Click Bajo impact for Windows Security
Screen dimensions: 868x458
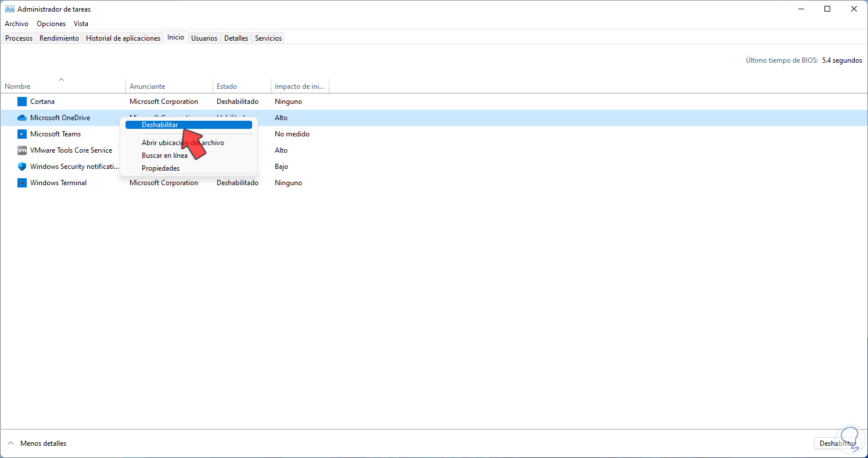pyautogui.click(x=282, y=167)
